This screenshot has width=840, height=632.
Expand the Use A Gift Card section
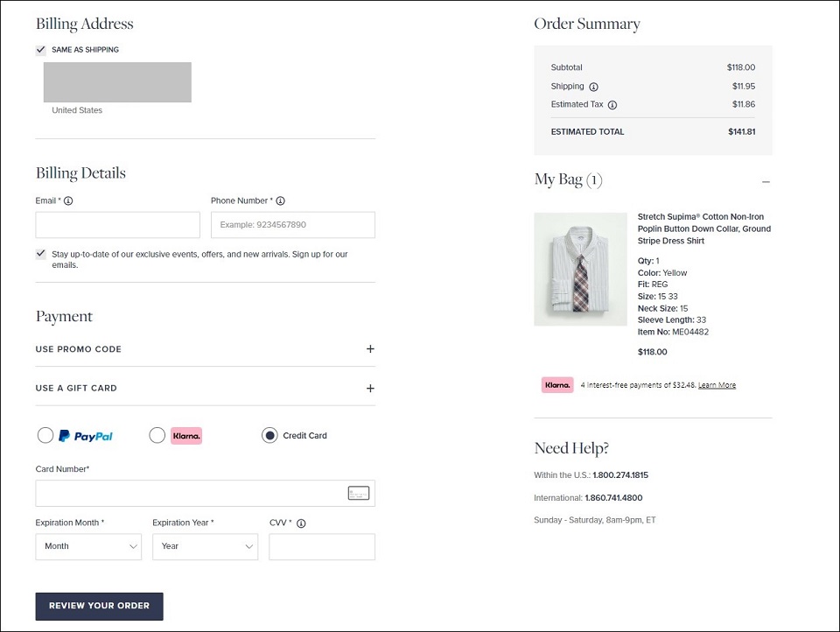click(370, 389)
